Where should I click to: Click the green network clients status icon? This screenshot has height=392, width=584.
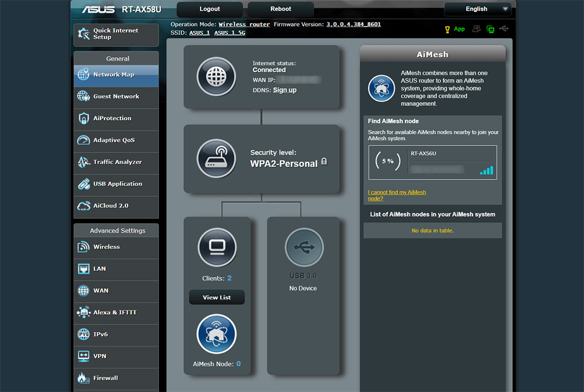coord(490,29)
